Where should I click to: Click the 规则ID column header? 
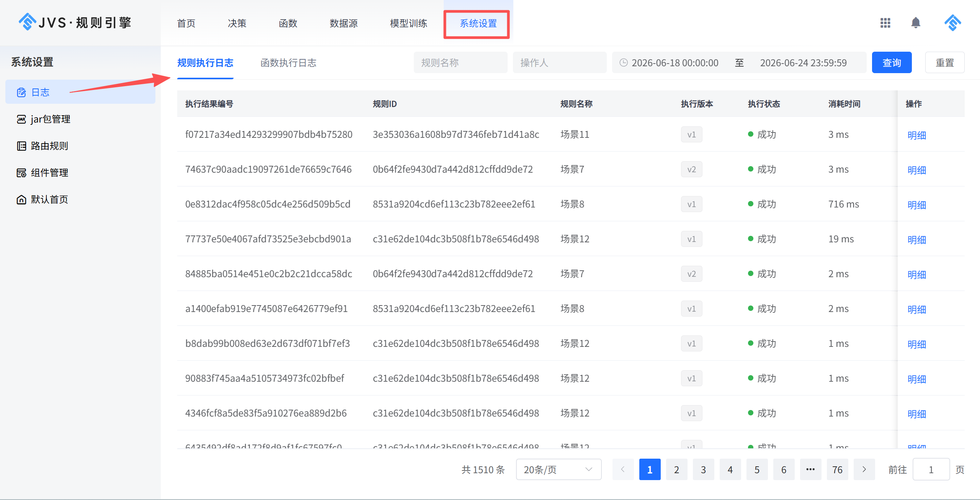click(385, 104)
